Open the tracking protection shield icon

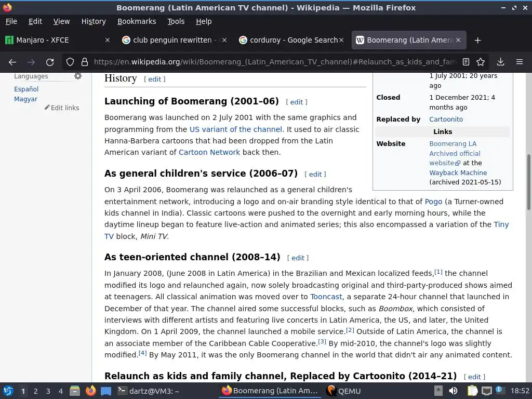(x=70, y=62)
